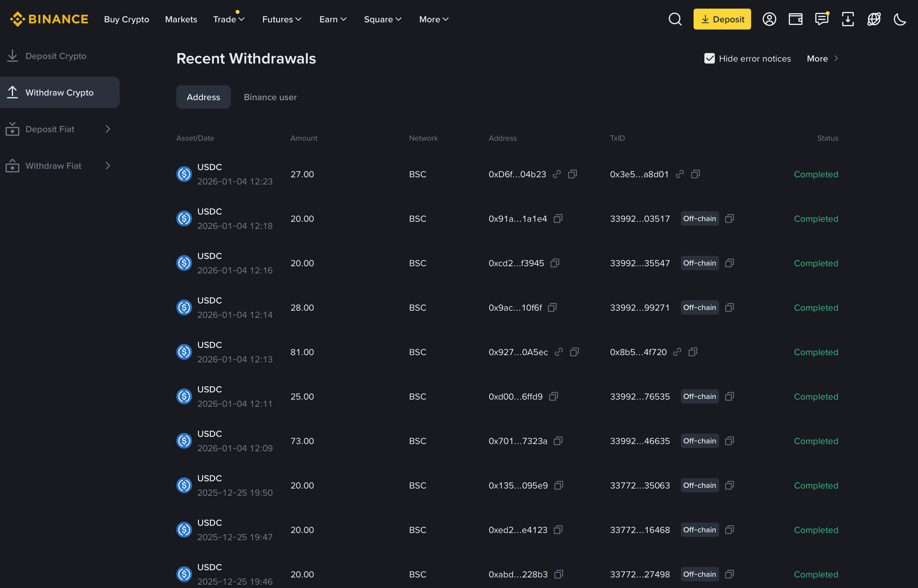Open the user profile icon

pyautogui.click(x=769, y=19)
